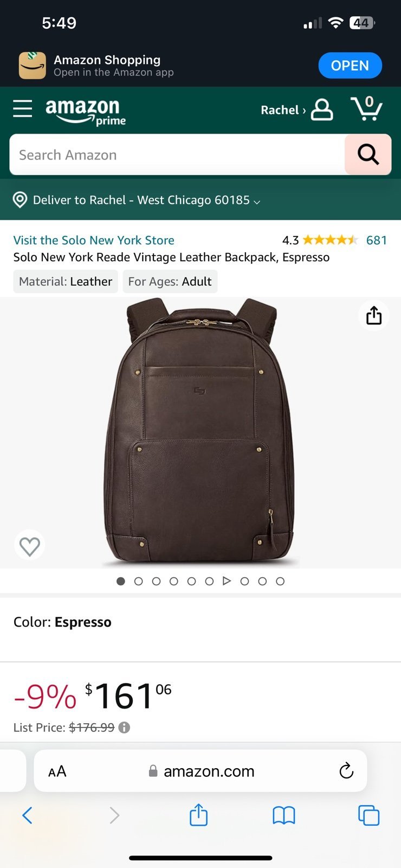401x868 pixels.
Task: Tap the magnifying glass search button
Action: tap(368, 155)
